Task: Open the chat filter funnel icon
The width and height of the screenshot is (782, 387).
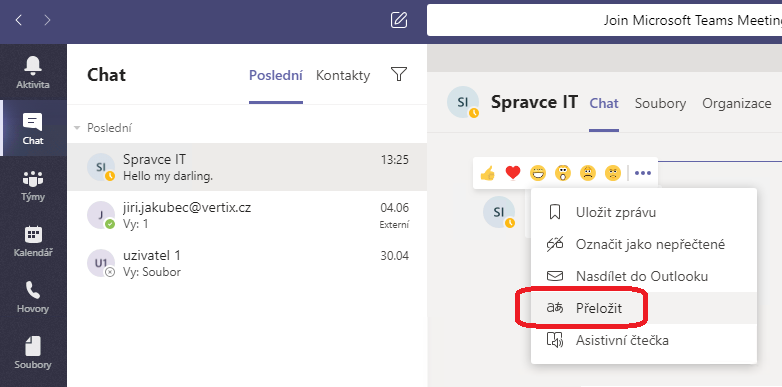Action: point(398,75)
